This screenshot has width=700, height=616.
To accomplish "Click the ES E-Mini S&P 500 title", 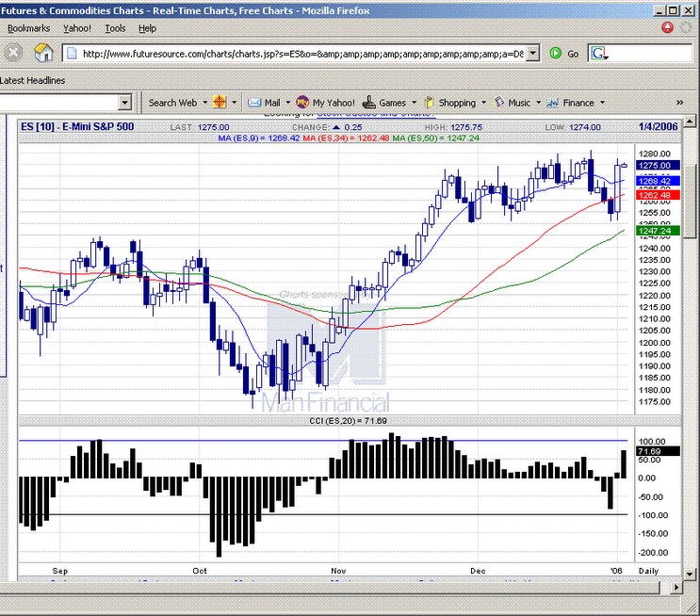I will point(77,126).
